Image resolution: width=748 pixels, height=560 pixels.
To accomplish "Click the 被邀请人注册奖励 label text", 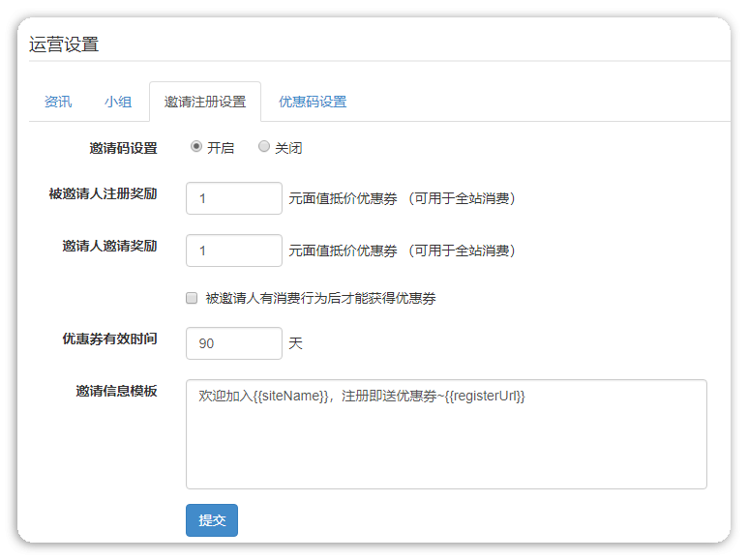I will 103,193.
